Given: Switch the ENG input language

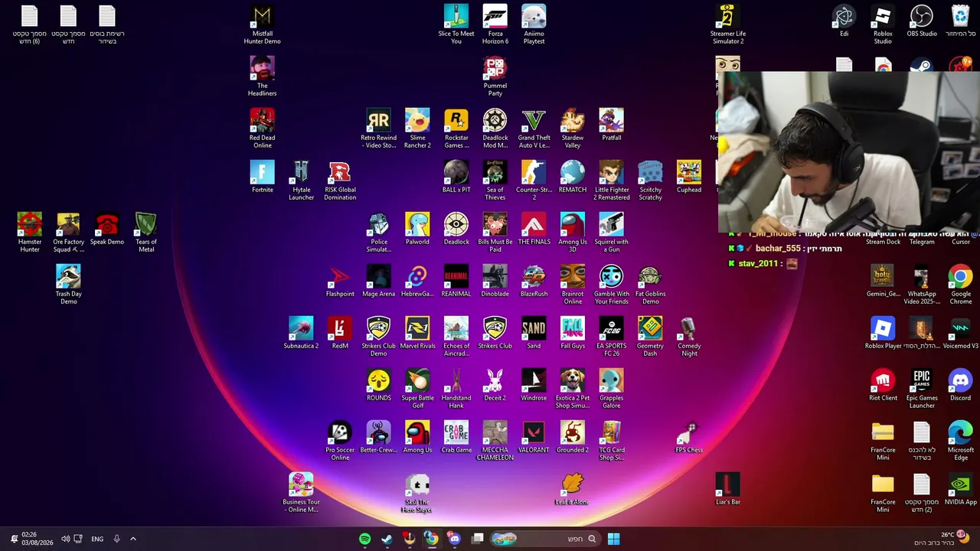Looking at the screenshot, I should click(x=97, y=539).
